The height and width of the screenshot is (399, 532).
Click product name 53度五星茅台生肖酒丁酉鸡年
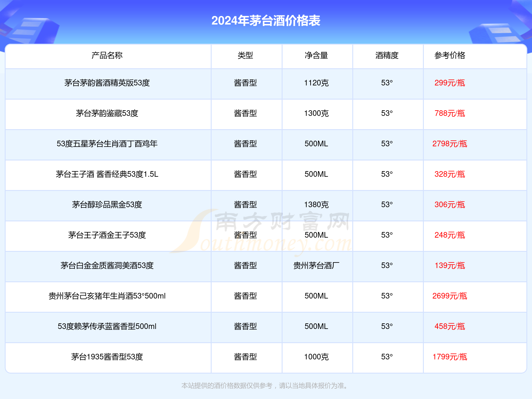107,144
